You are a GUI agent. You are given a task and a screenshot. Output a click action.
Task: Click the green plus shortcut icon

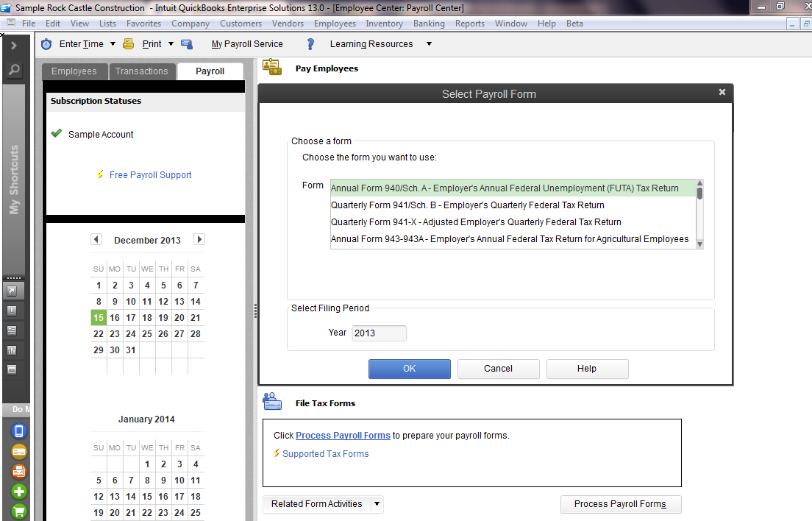(x=19, y=492)
